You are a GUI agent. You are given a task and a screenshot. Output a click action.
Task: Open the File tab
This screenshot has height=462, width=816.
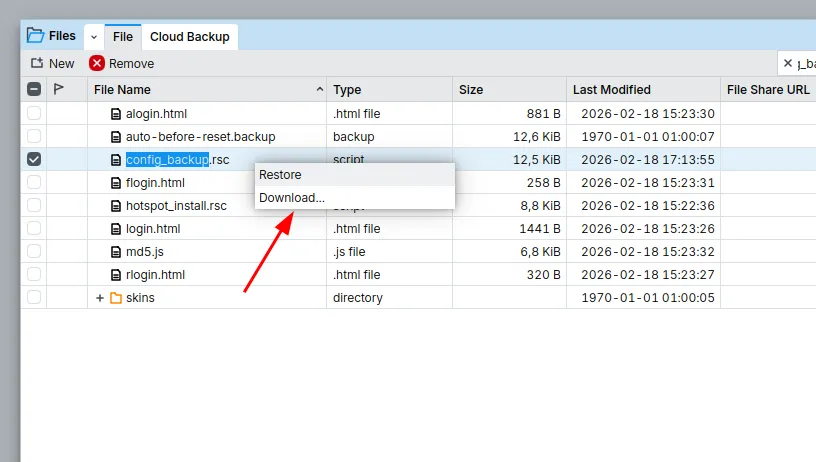(x=123, y=37)
